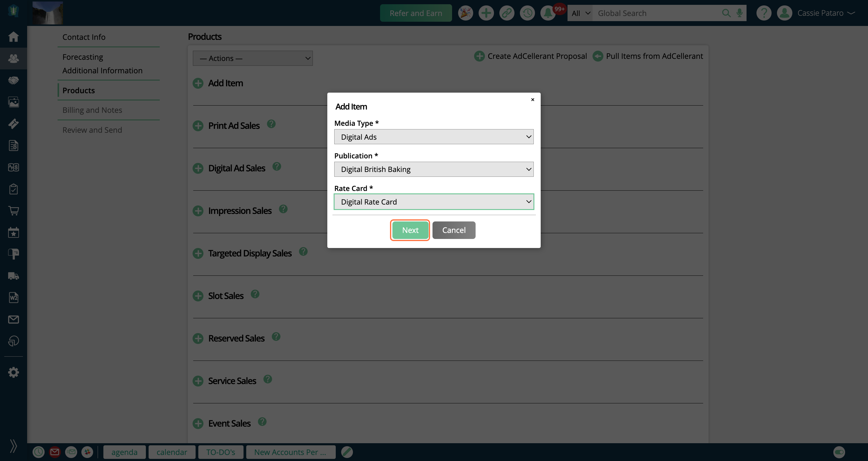Open the Home icon in the sidebar

(14, 37)
